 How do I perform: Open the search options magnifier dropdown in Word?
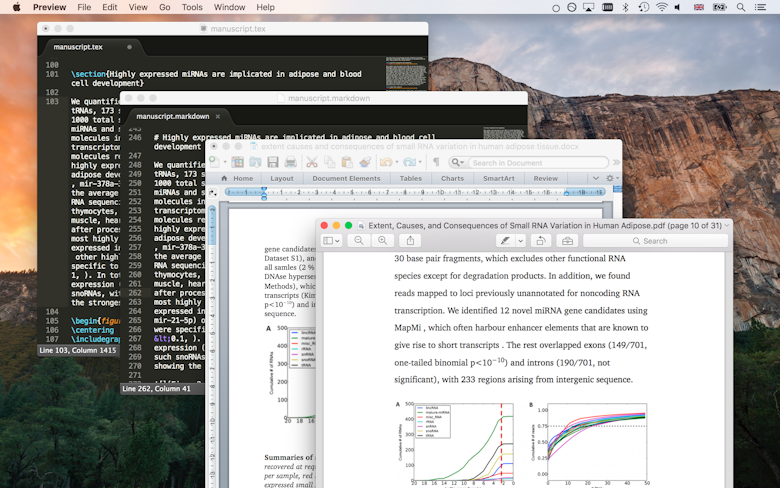[x=458, y=163]
